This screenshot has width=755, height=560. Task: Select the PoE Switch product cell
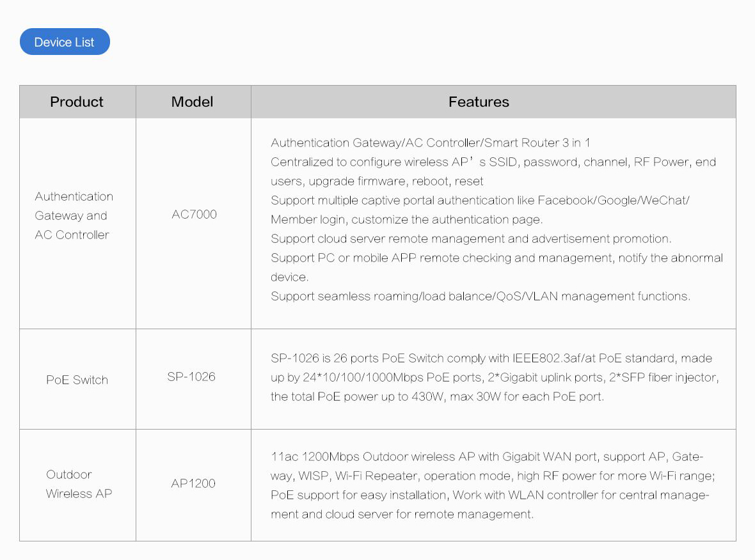pyautogui.click(x=77, y=380)
